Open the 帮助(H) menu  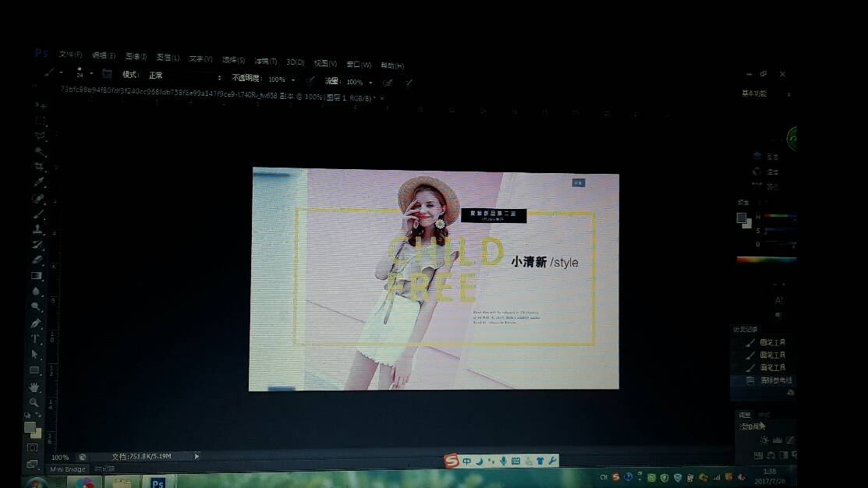pos(392,65)
